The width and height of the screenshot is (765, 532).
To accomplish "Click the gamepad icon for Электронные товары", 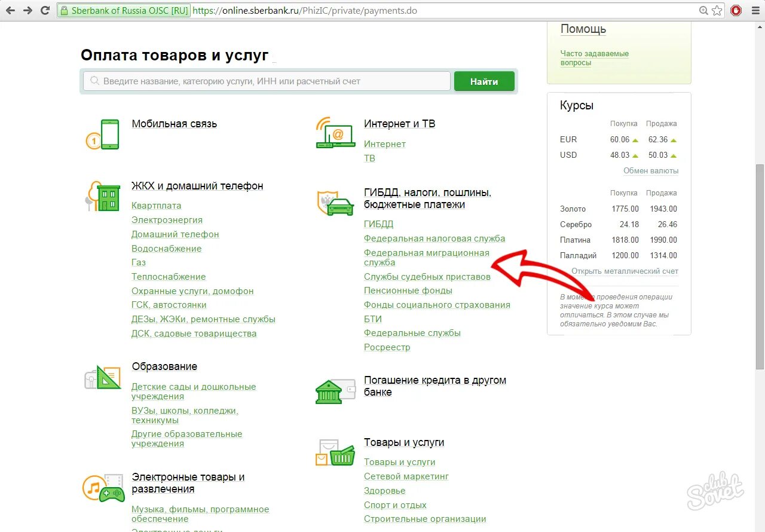I will (112, 494).
